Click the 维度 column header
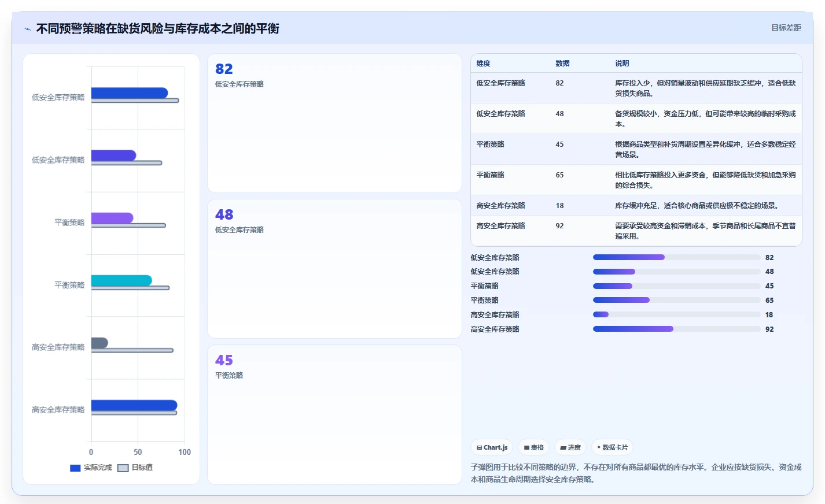This screenshot has width=825, height=504. tap(483, 64)
